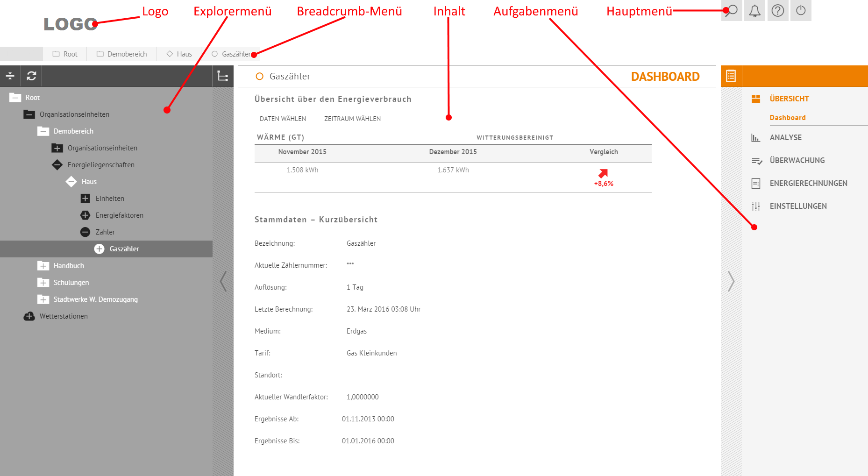Click the 1.508 kWh value

pos(302,170)
